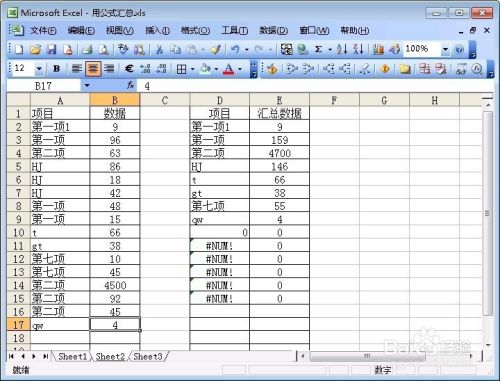
Task: Open a file with the Open folder icon
Action: (35, 50)
